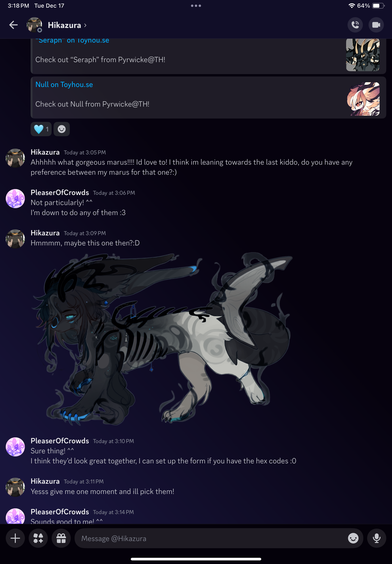Focus the Message @Hikazura input field

tap(211, 538)
